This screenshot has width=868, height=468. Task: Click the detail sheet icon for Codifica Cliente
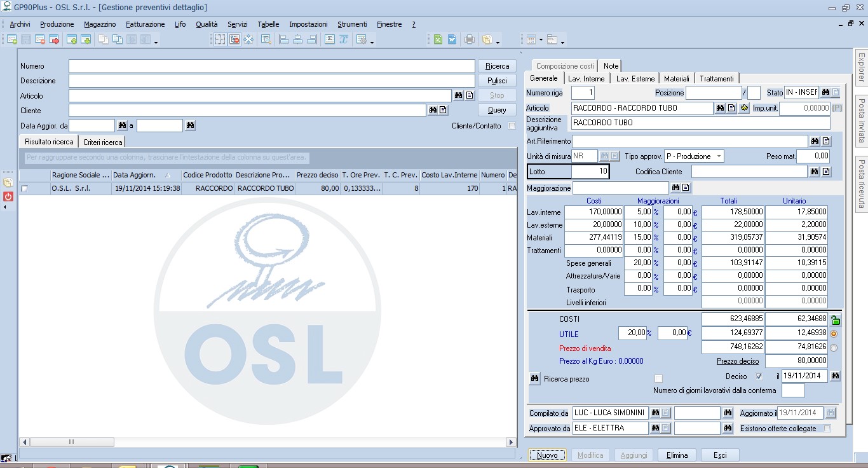pyautogui.click(x=826, y=172)
